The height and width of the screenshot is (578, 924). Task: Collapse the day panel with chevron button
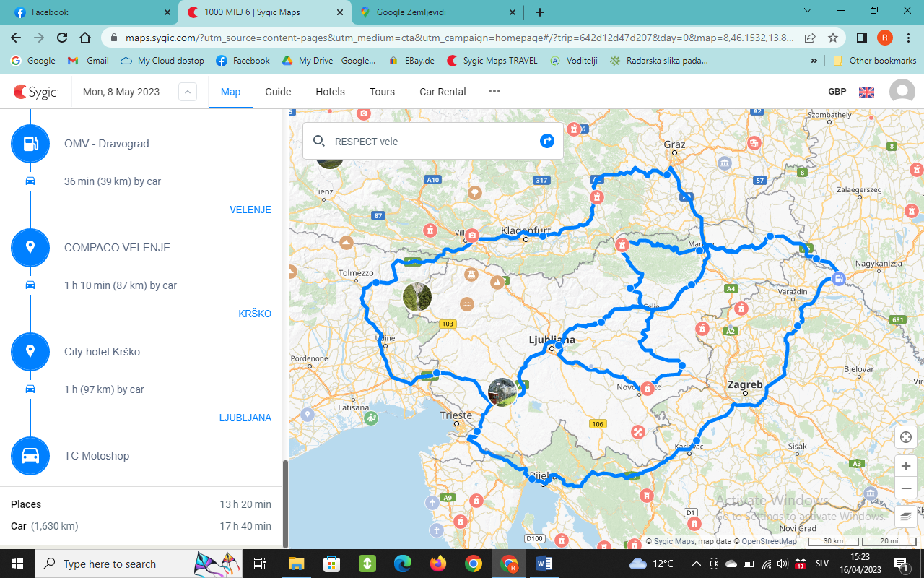point(187,92)
